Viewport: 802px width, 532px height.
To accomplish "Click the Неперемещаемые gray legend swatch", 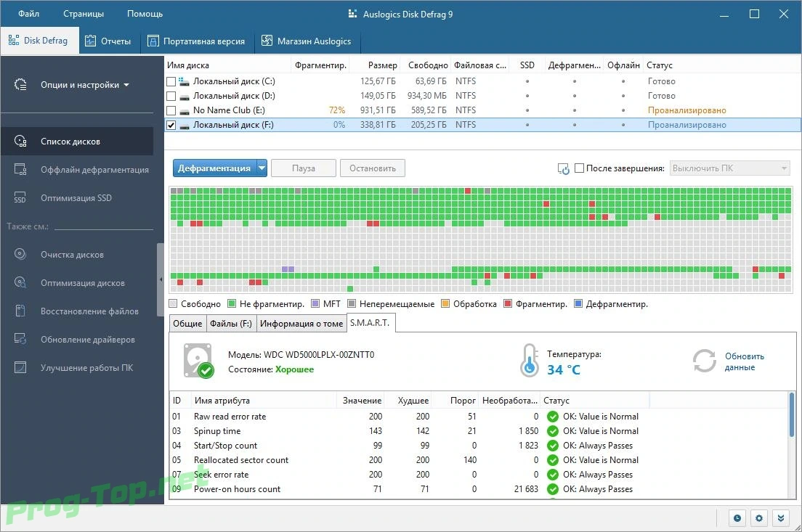I will pyautogui.click(x=352, y=304).
